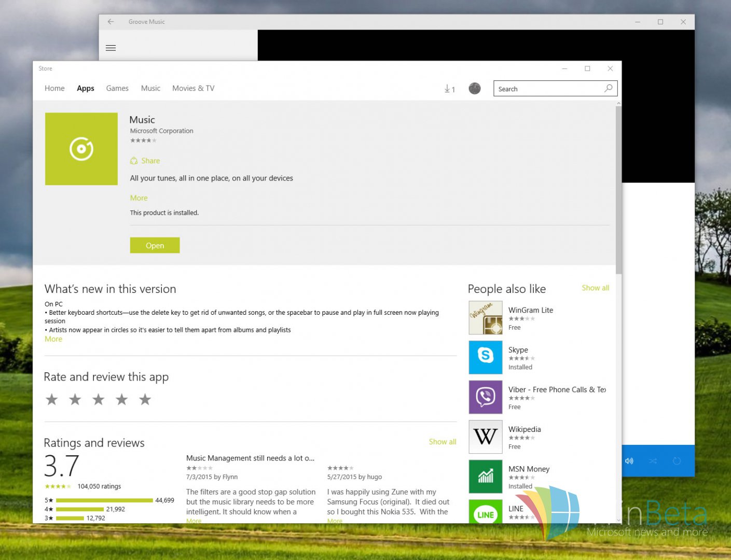Click the 3.7 average rating number
This screenshot has height=560, width=731.
pos(62,466)
